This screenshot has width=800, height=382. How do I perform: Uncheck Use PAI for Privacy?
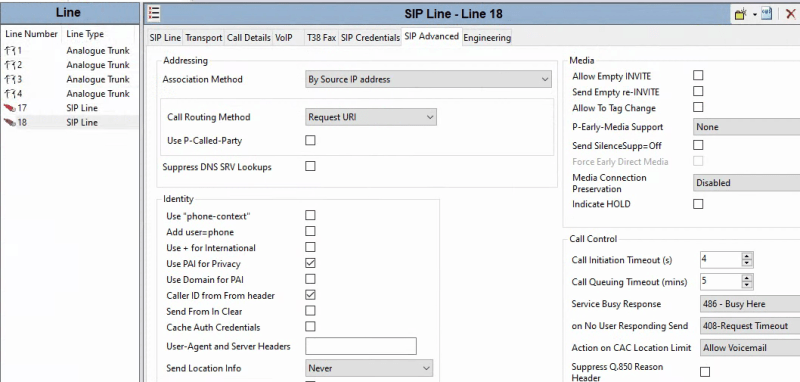click(310, 263)
